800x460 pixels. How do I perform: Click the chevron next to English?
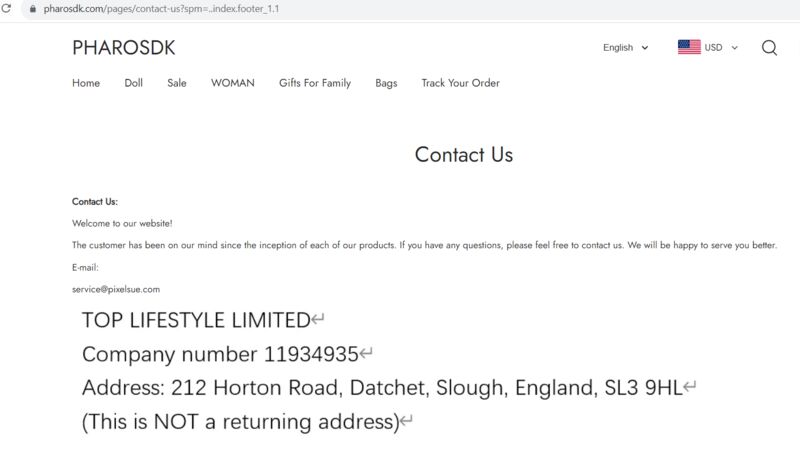[645, 47]
